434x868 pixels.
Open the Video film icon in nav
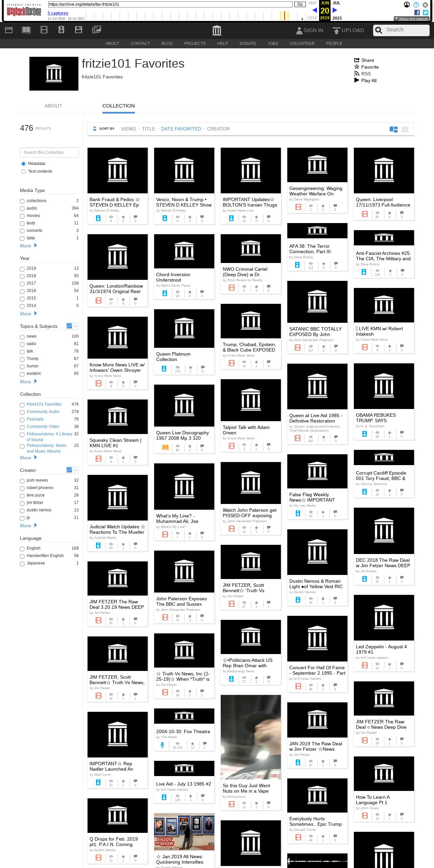(x=44, y=30)
